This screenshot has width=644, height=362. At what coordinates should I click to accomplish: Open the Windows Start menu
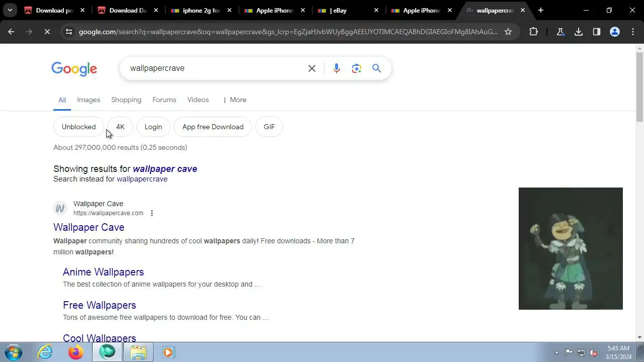pyautogui.click(x=14, y=352)
